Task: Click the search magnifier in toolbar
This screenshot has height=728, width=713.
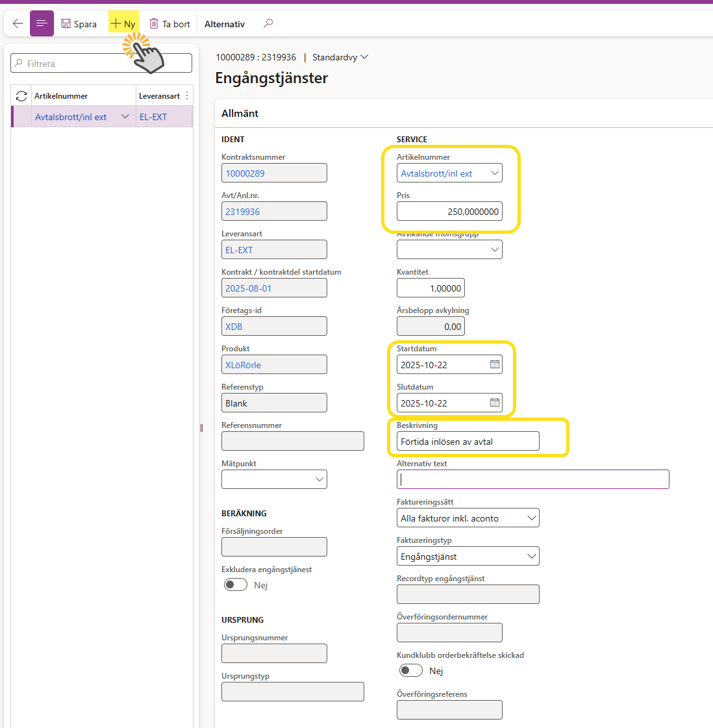Action: tap(268, 24)
